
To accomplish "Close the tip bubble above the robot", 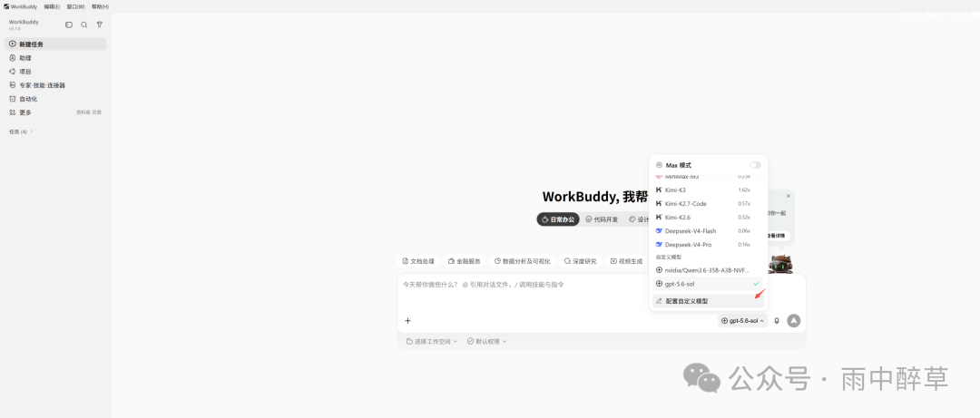I will click(x=789, y=196).
